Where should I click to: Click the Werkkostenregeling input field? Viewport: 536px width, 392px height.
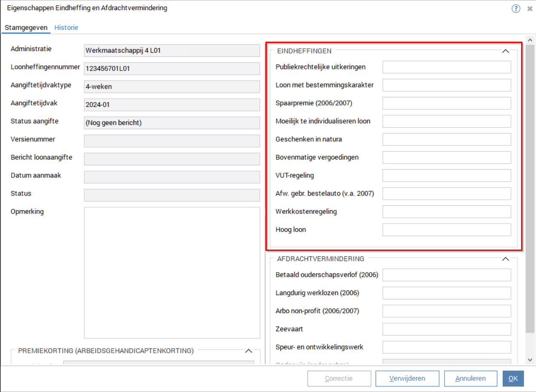(x=446, y=212)
